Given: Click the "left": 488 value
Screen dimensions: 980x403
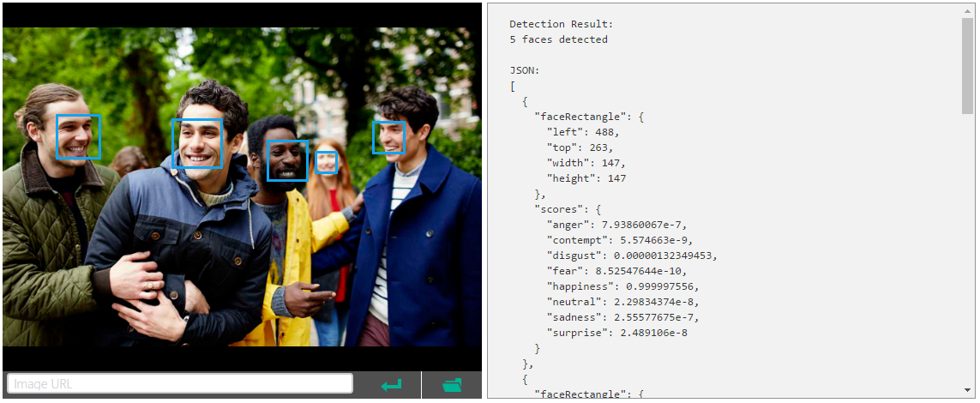Looking at the screenshot, I should coord(583,132).
